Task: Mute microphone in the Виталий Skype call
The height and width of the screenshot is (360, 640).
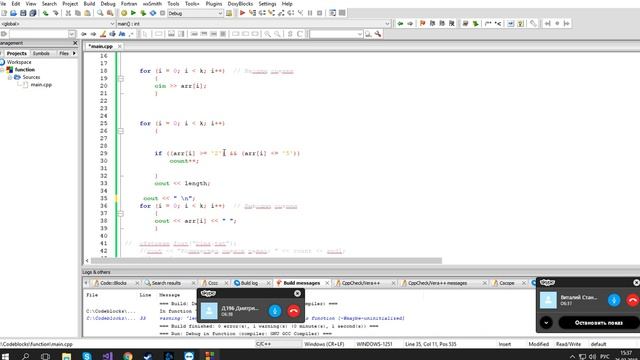Action: (x=614, y=300)
